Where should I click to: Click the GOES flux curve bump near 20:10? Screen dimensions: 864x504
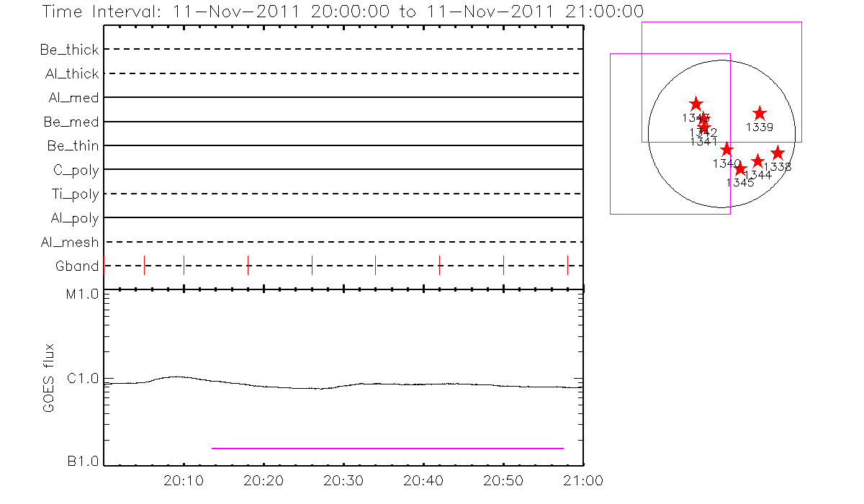(x=176, y=377)
